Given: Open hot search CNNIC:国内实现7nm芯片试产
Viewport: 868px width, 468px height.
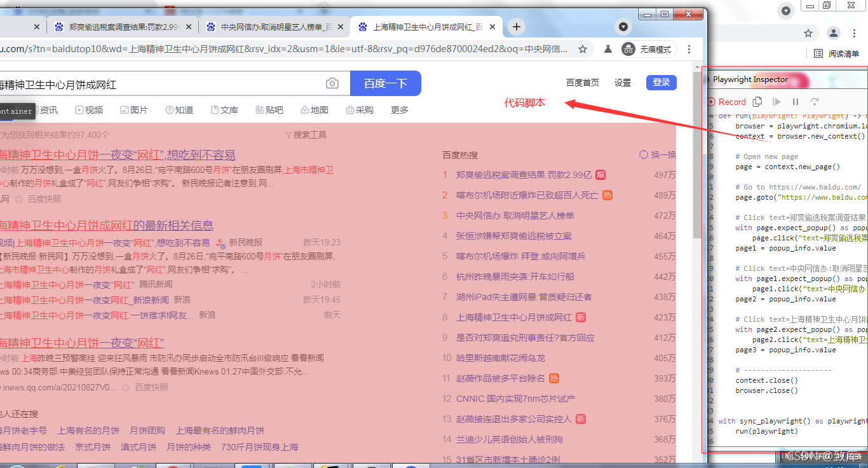Looking at the screenshot, I should (x=515, y=399).
